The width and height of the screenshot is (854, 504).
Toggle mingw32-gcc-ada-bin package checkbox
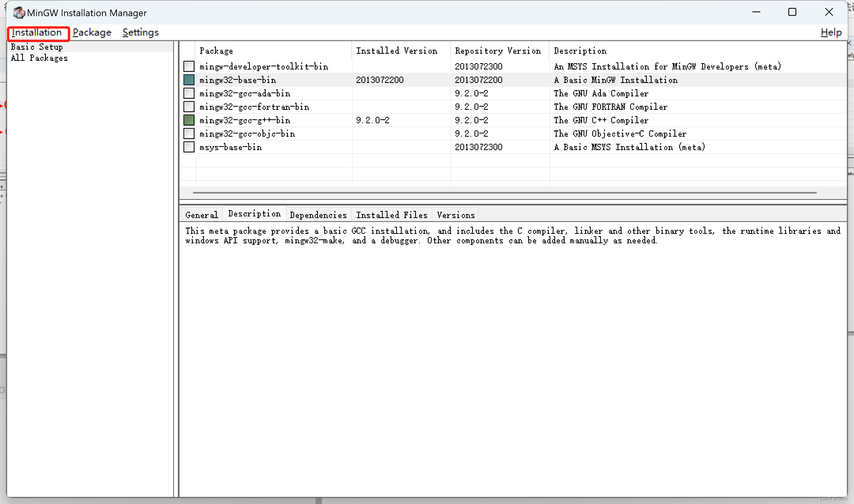pos(189,93)
